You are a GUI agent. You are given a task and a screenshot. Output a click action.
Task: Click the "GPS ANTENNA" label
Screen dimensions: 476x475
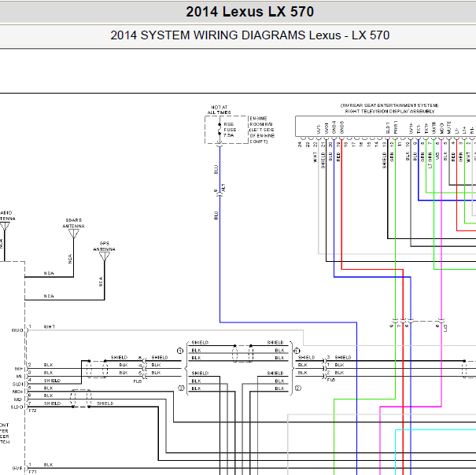point(105,246)
